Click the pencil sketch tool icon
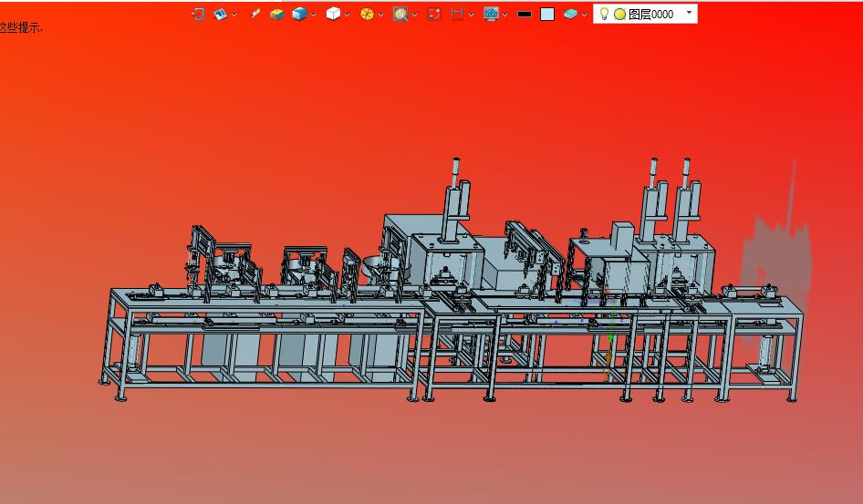The width and height of the screenshot is (863, 504). tap(255, 14)
